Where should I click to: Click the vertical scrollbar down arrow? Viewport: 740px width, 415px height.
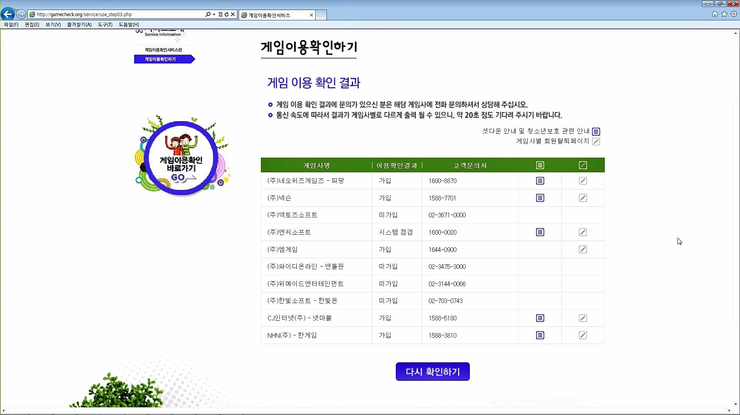click(736, 405)
